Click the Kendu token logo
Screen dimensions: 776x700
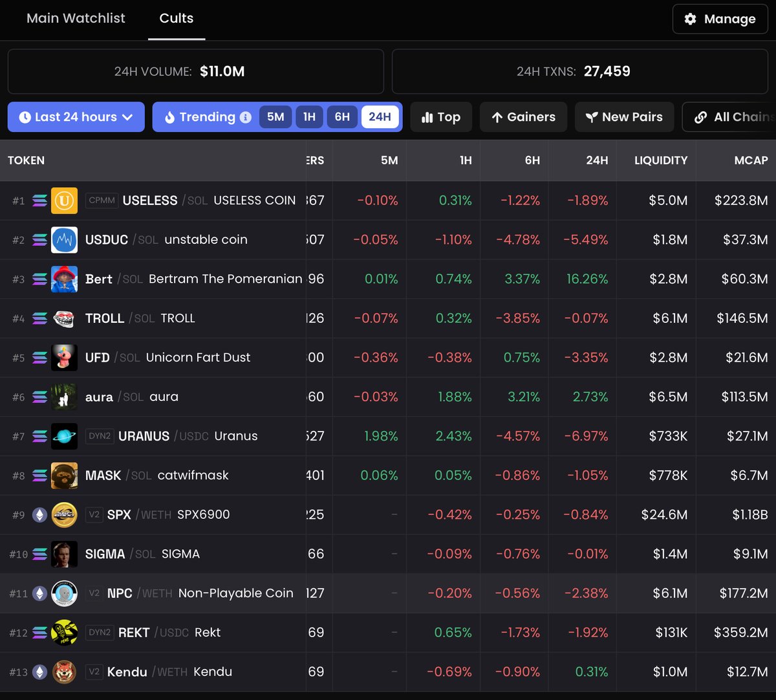(x=64, y=672)
